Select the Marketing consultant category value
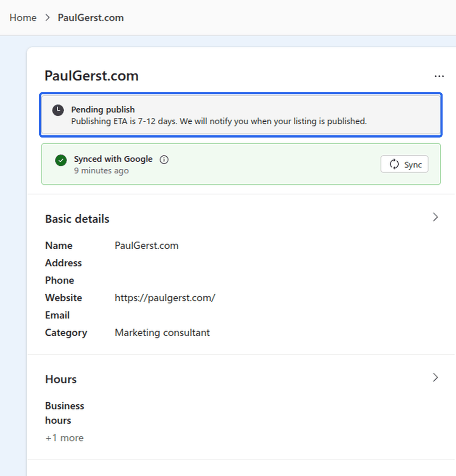 point(162,333)
